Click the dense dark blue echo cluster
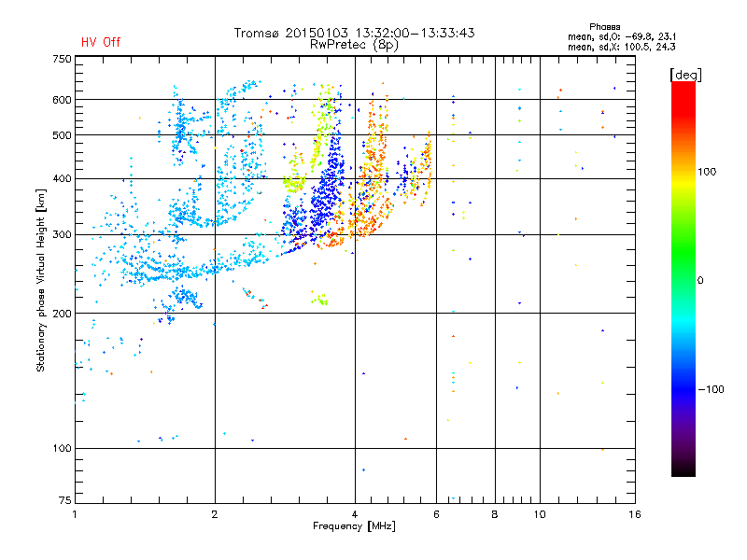Screen dimensions: 747x560 [x=326, y=190]
